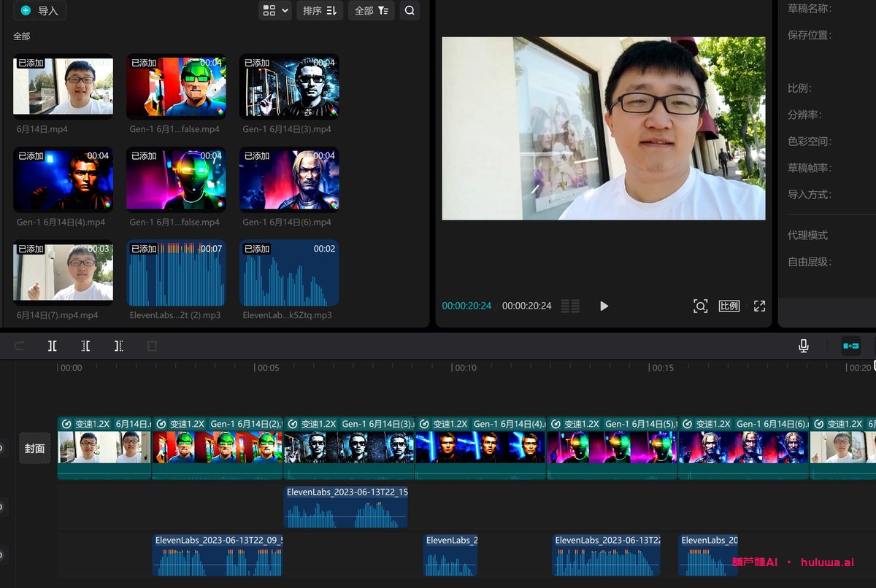The height and width of the screenshot is (588, 876).
Task: Open preview zoom magnifier icon
Action: pos(700,306)
